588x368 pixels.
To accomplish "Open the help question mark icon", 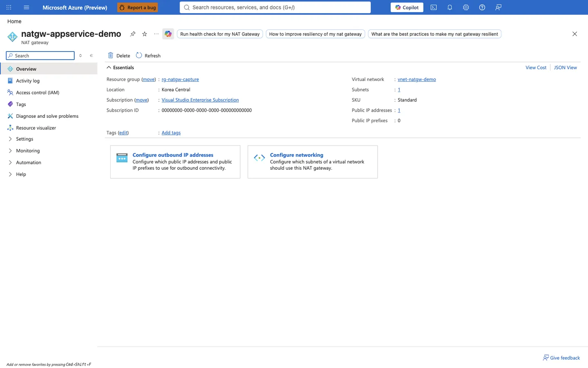I will click(x=482, y=7).
